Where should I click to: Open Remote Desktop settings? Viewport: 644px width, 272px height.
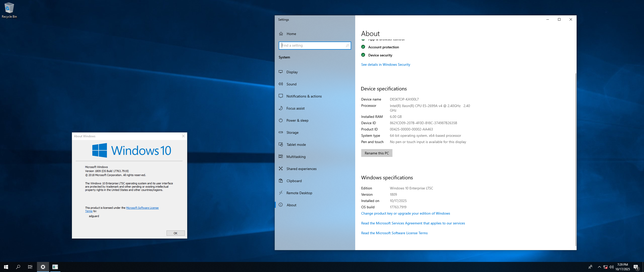tap(299, 193)
